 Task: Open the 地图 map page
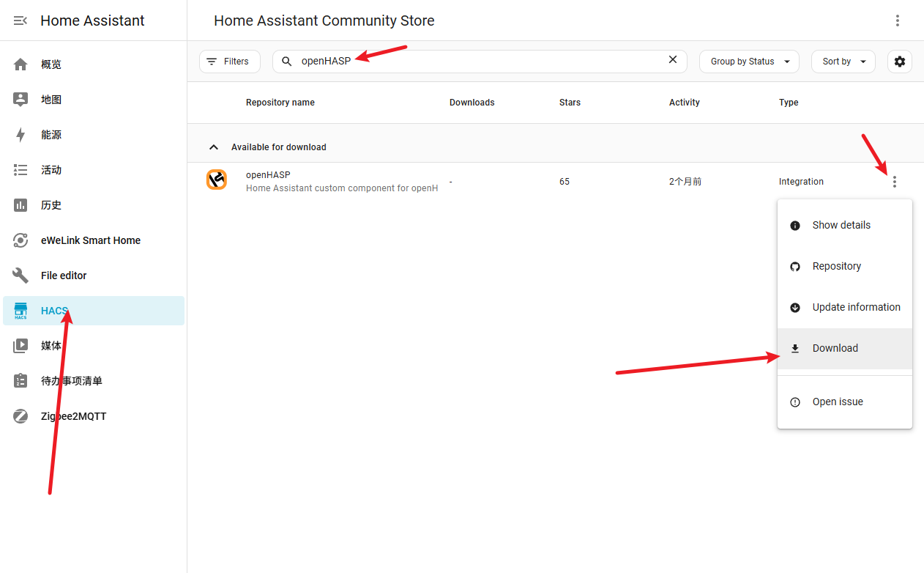(x=94, y=100)
